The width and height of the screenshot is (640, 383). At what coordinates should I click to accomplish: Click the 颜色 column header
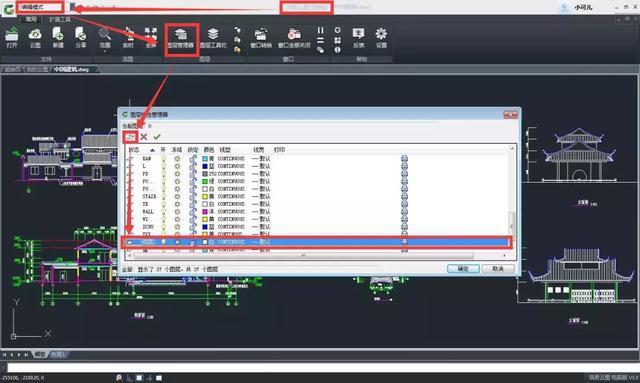pyautogui.click(x=209, y=150)
